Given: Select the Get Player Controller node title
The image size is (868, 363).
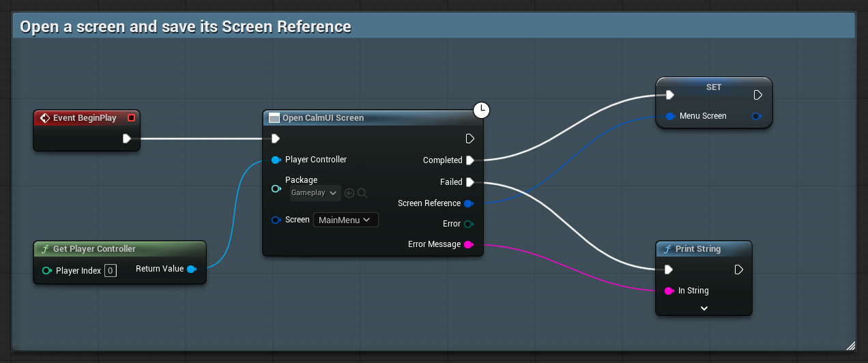Looking at the screenshot, I should coord(94,249).
